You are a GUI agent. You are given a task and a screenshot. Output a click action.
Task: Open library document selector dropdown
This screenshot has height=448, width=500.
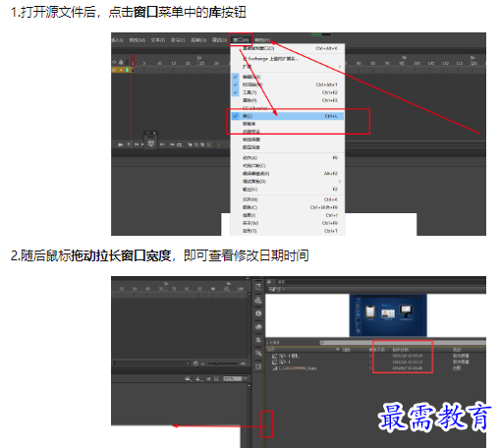[376, 290]
